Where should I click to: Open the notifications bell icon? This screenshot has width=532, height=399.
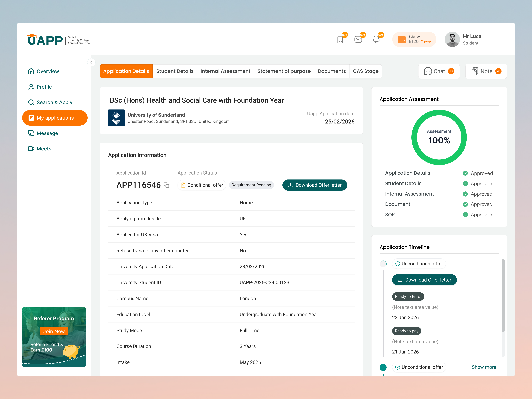click(x=376, y=39)
